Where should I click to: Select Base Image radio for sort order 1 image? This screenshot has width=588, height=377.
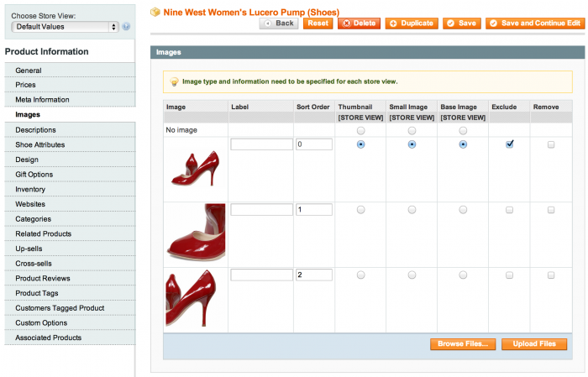point(463,210)
